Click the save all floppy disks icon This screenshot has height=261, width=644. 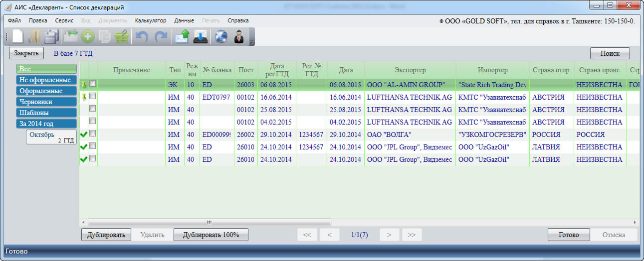(x=51, y=37)
